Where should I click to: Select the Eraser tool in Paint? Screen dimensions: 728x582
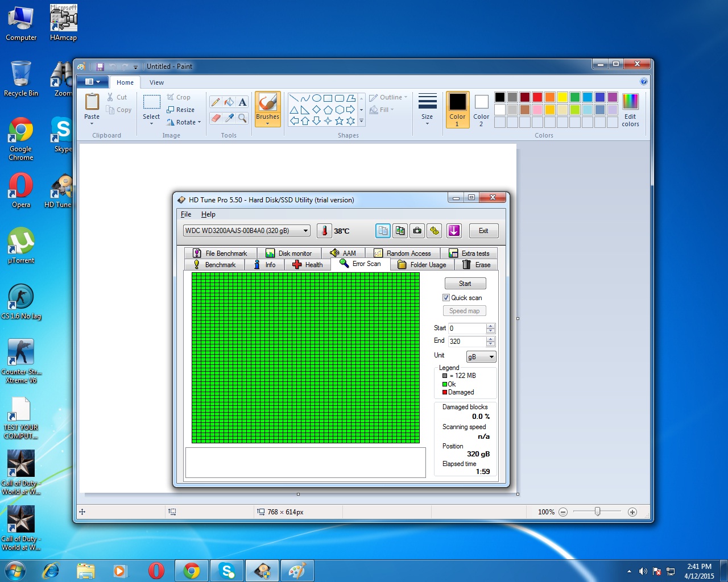click(x=216, y=118)
